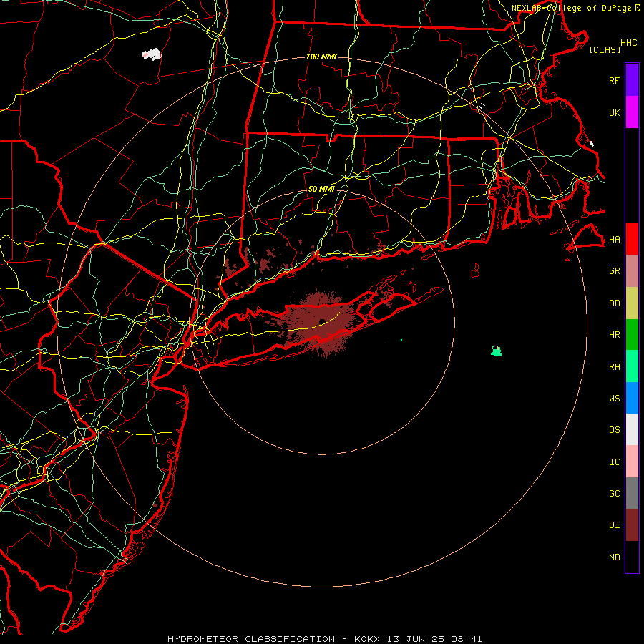Click the "GR" legend label
Viewport: 644px width, 644px height.
pyautogui.click(x=614, y=271)
